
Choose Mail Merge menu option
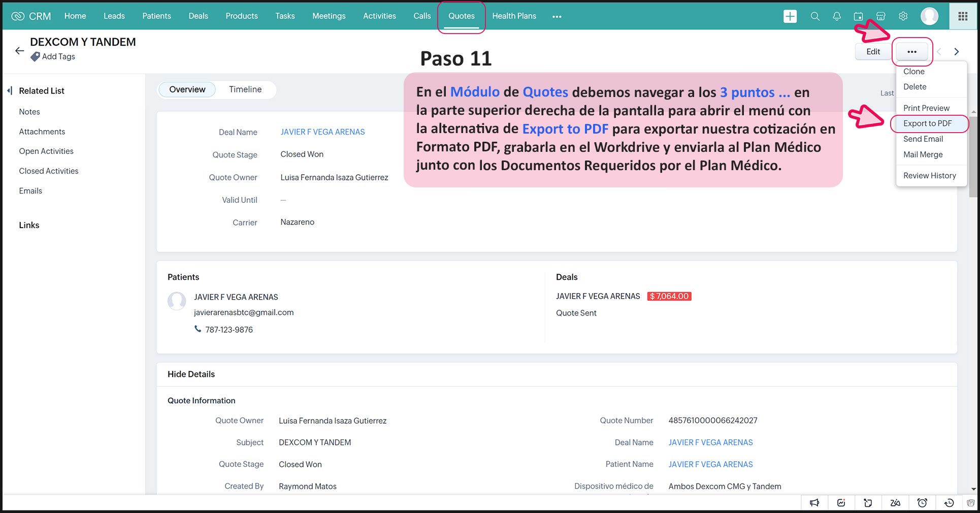point(923,154)
